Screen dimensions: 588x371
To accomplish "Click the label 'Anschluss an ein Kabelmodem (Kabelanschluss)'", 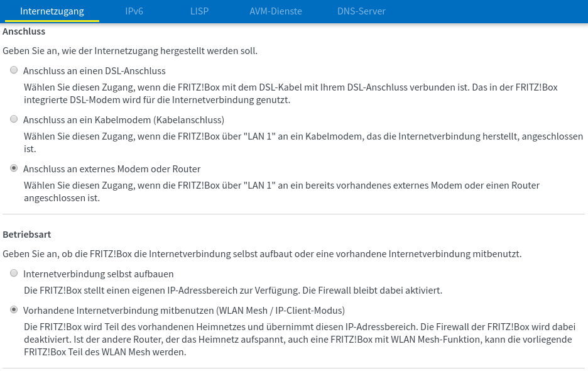I will click(124, 120).
